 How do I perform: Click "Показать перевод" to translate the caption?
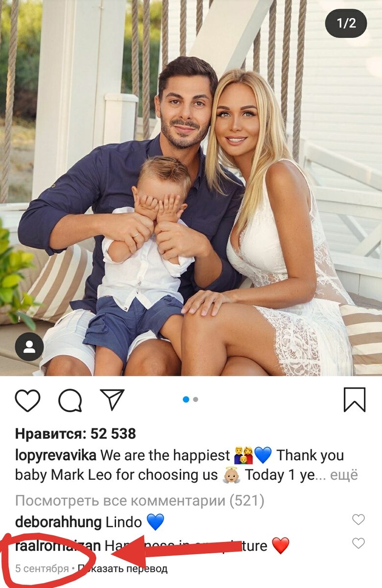click(122, 569)
